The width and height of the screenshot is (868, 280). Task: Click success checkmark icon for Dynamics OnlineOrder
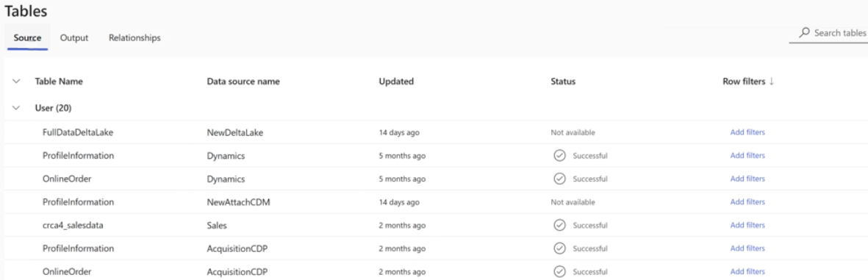tap(559, 179)
